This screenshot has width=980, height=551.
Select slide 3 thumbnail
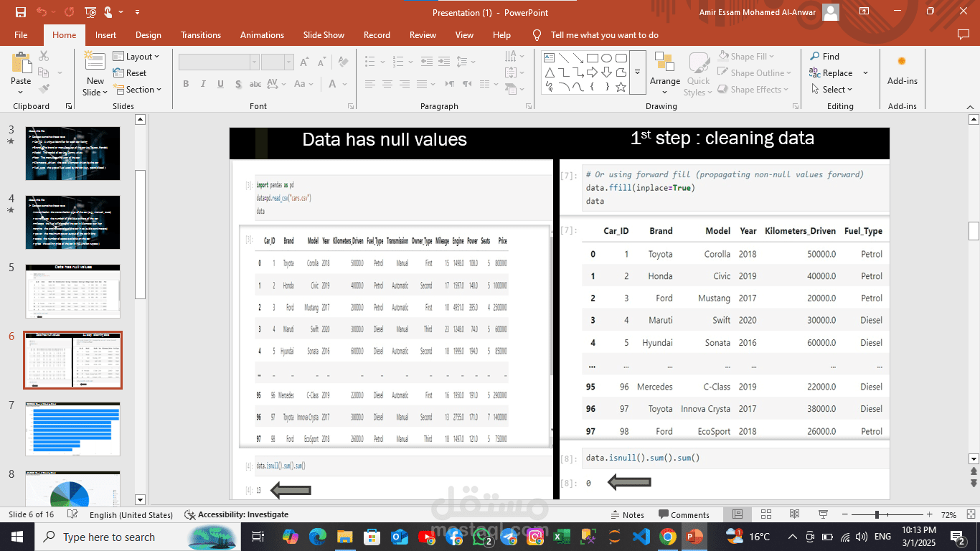(x=72, y=153)
